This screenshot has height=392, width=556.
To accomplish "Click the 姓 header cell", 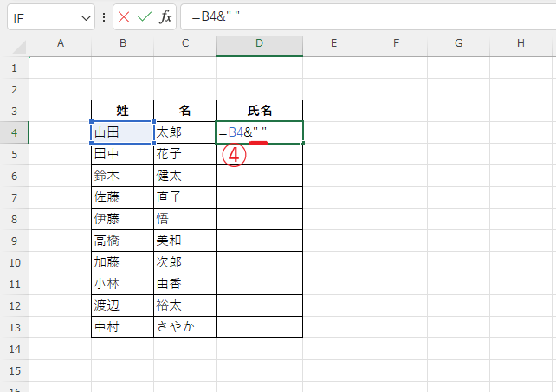I will pos(122,110).
